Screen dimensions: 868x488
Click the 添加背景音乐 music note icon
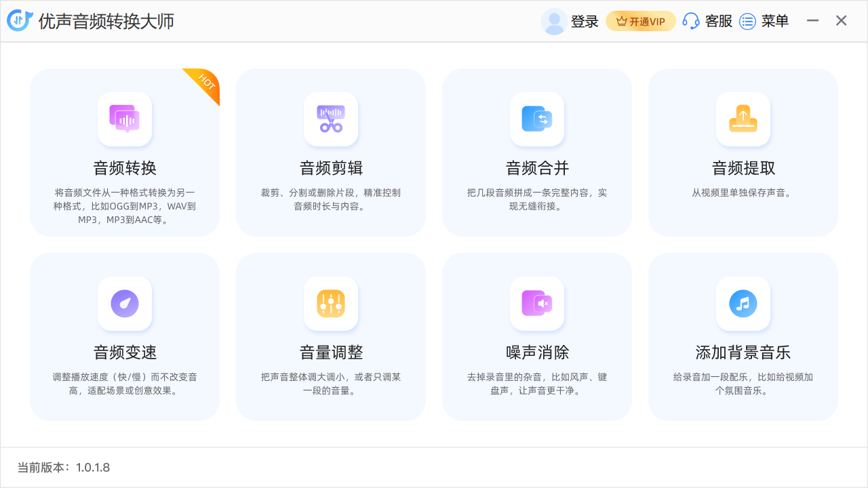pos(743,304)
